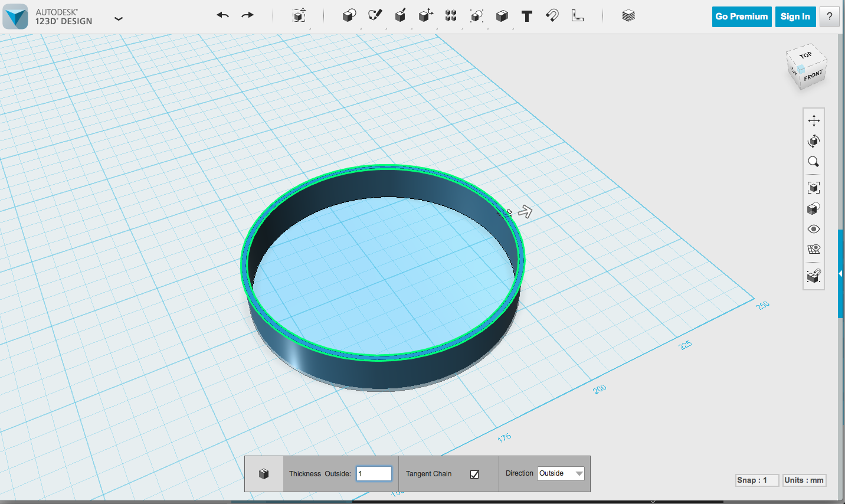
Task: Open the Pattern tool
Action: point(451,16)
